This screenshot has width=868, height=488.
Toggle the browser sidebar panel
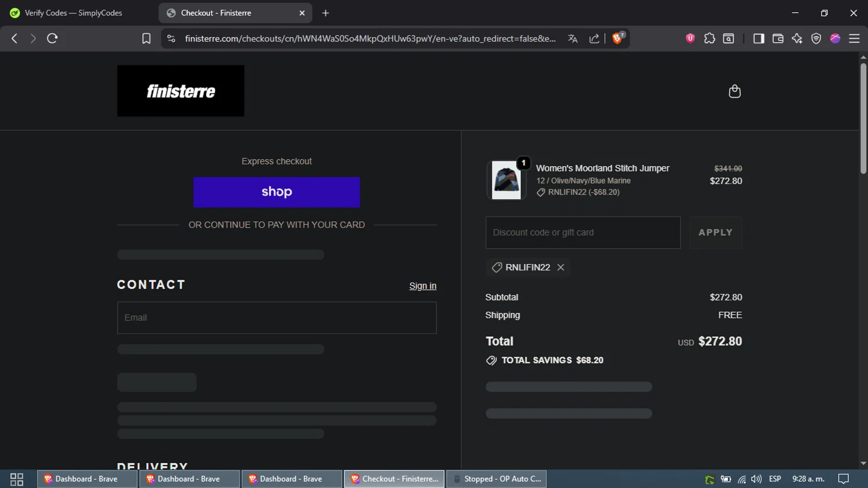pos(759,38)
